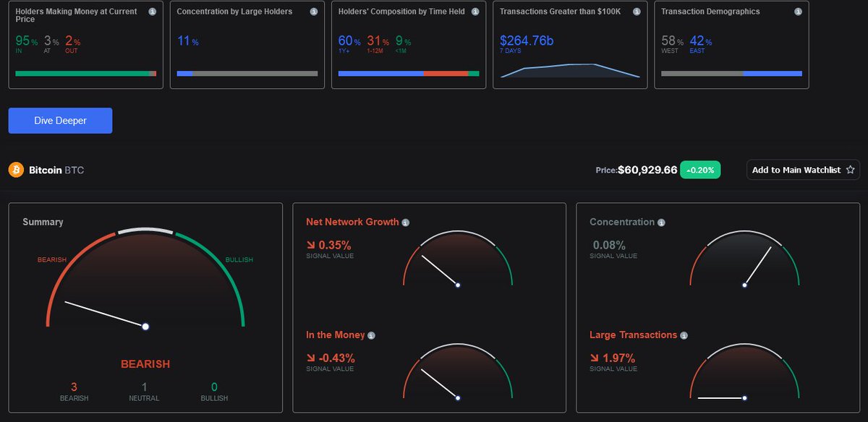This screenshot has height=422, width=868.
Task: Click info icon next to Net Network Growth
Action: pyautogui.click(x=406, y=223)
